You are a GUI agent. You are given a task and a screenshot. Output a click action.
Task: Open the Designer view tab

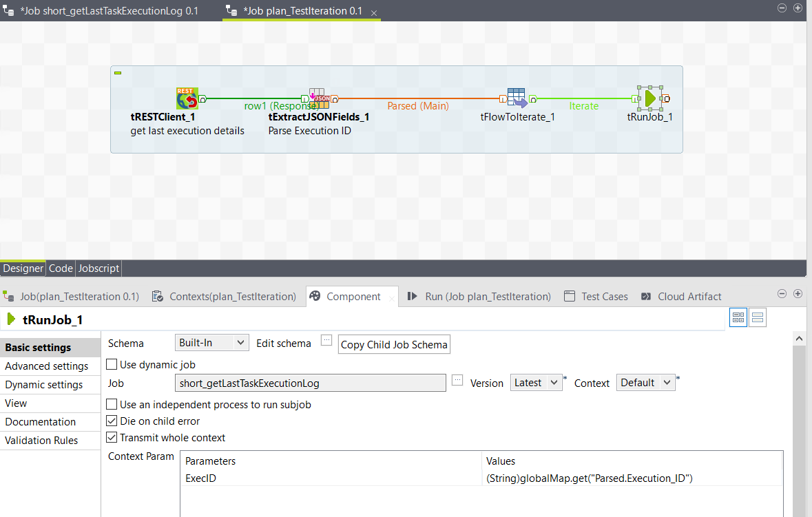point(23,268)
